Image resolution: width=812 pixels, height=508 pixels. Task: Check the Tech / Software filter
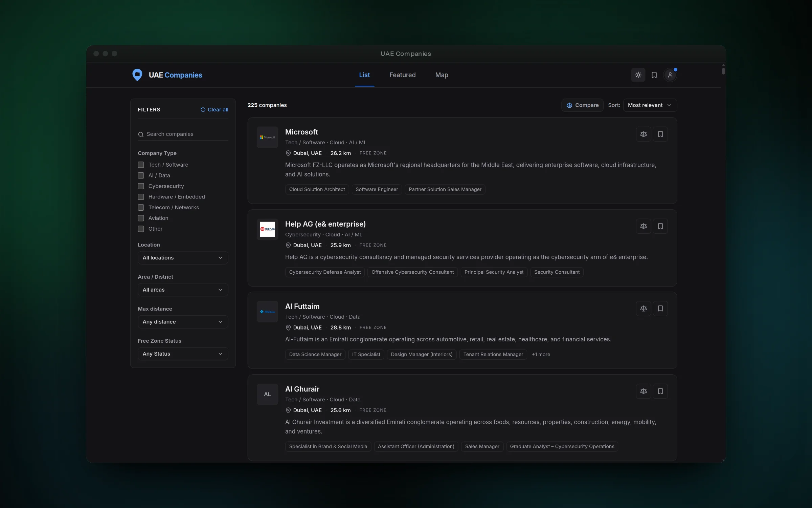141,165
